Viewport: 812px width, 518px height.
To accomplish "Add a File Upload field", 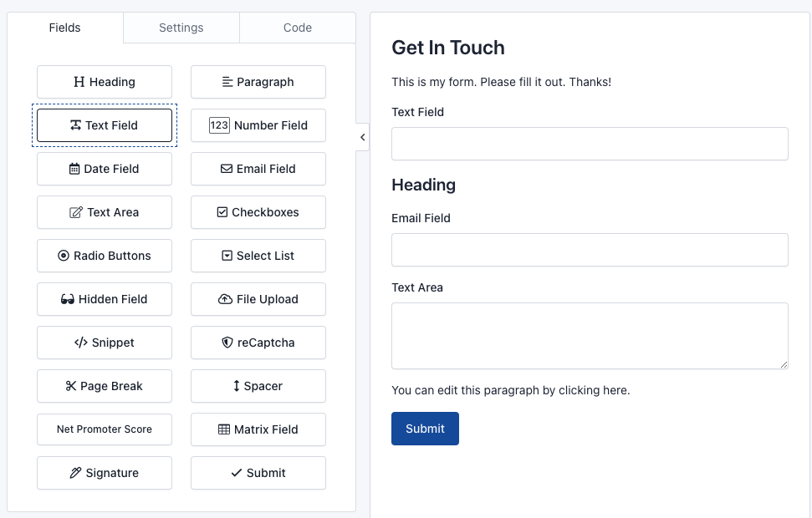I will 258,299.
